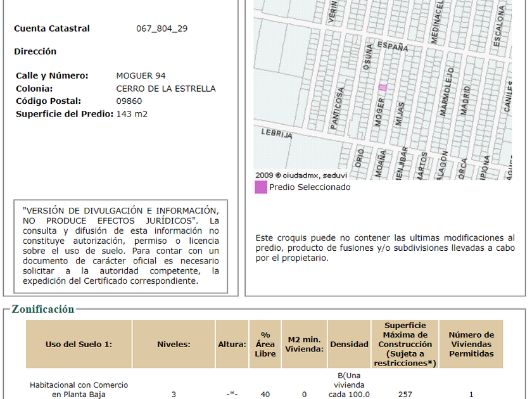This screenshot has width=532, height=399.
Task: Click the ESPAÑA street label on map
Action: coord(393,46)
